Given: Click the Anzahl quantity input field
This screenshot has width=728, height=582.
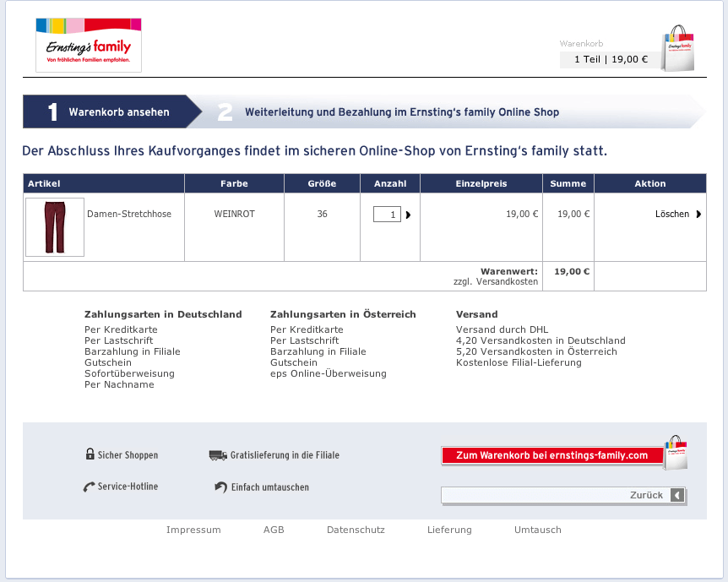Looking at the screenshot, I should point(387,215).
